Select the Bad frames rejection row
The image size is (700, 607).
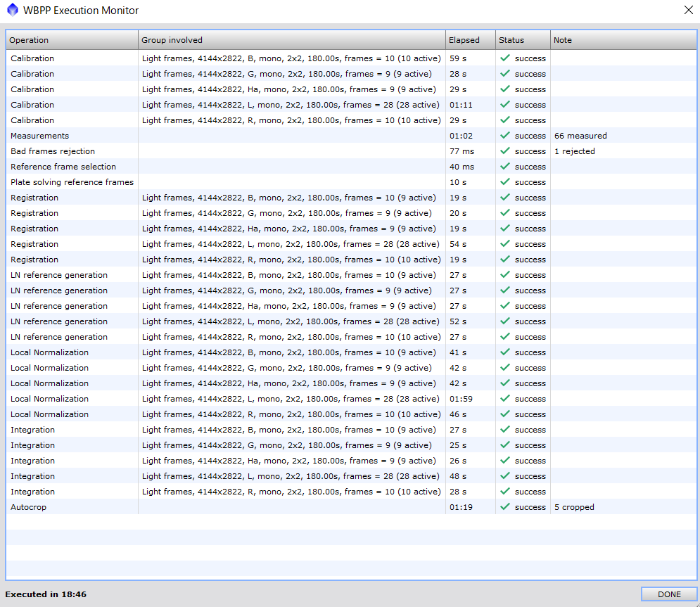click(351, 151)
